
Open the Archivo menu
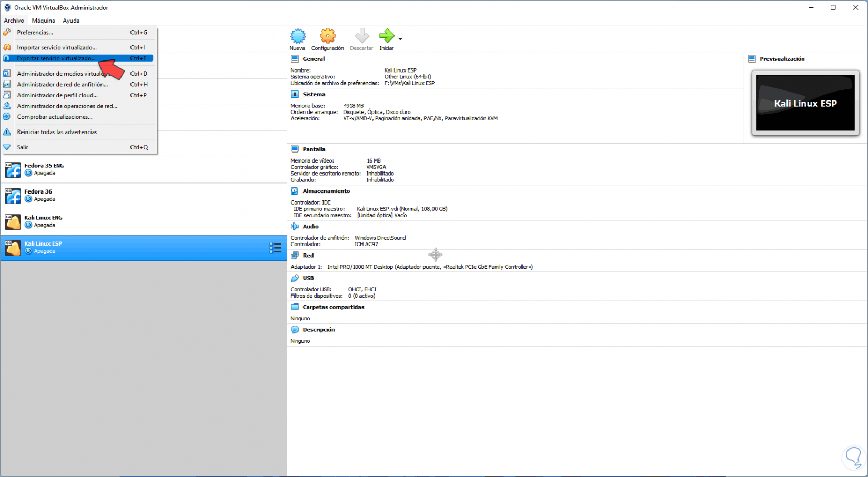pyautogui.click(x=14, y=21)
